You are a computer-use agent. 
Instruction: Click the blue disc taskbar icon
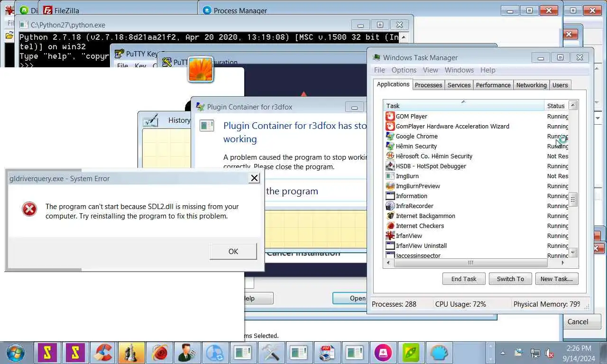[215, 353]
